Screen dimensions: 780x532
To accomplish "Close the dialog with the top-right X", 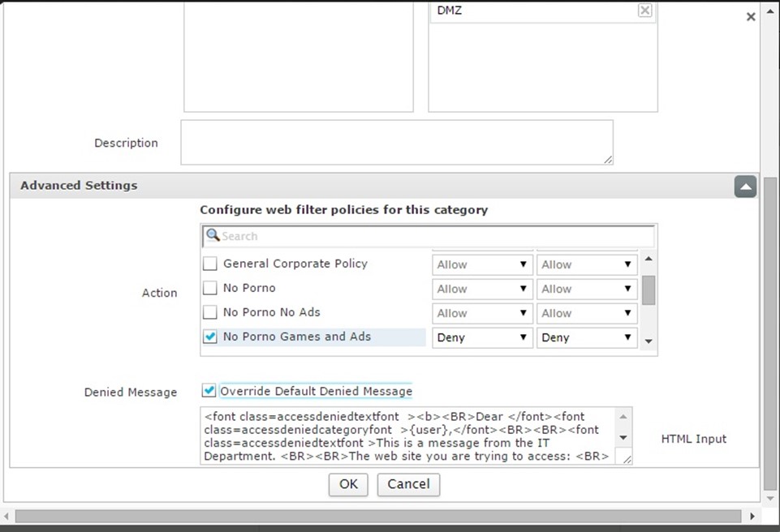I will 751,17.
